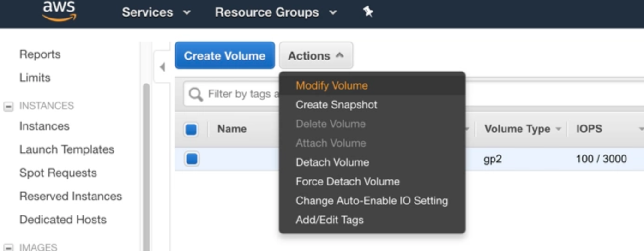Select Detach Volume option

pyautogui.click(x=332, y=162)
